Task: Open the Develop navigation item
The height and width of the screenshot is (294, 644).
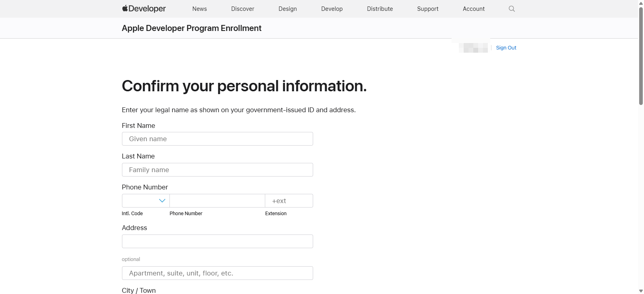Action: [332, 9]
